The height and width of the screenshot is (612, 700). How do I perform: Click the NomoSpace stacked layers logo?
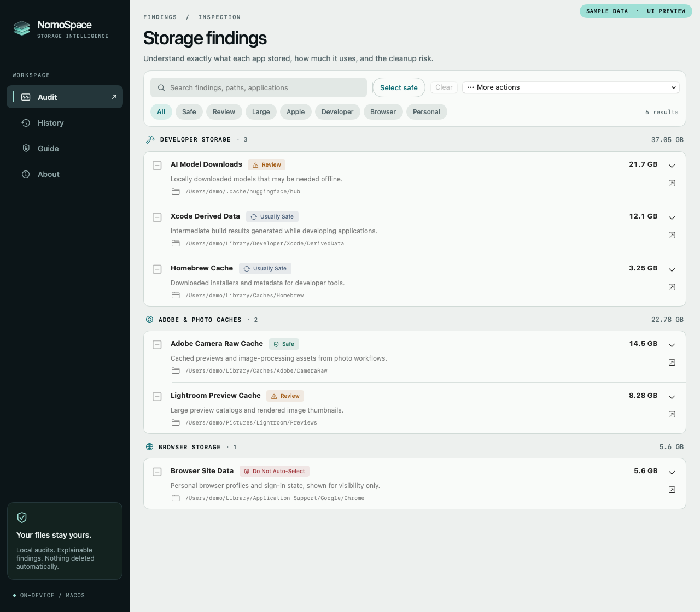(22, 28)
